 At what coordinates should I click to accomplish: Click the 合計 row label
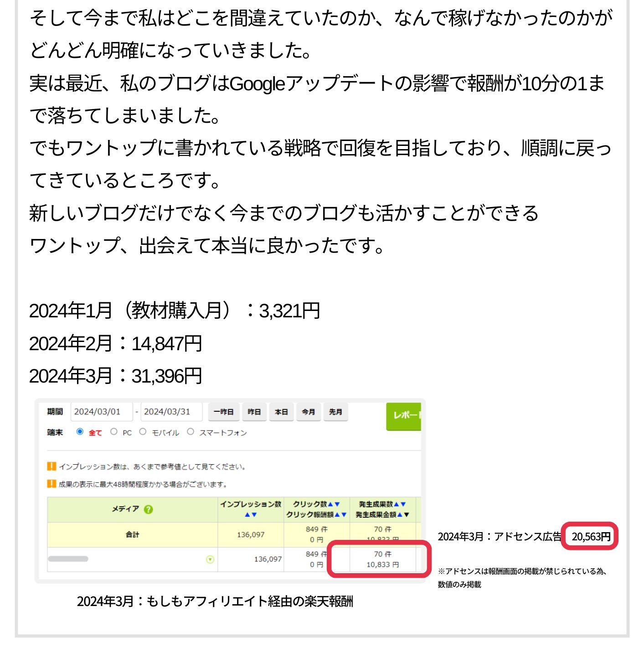pos(132,534)
